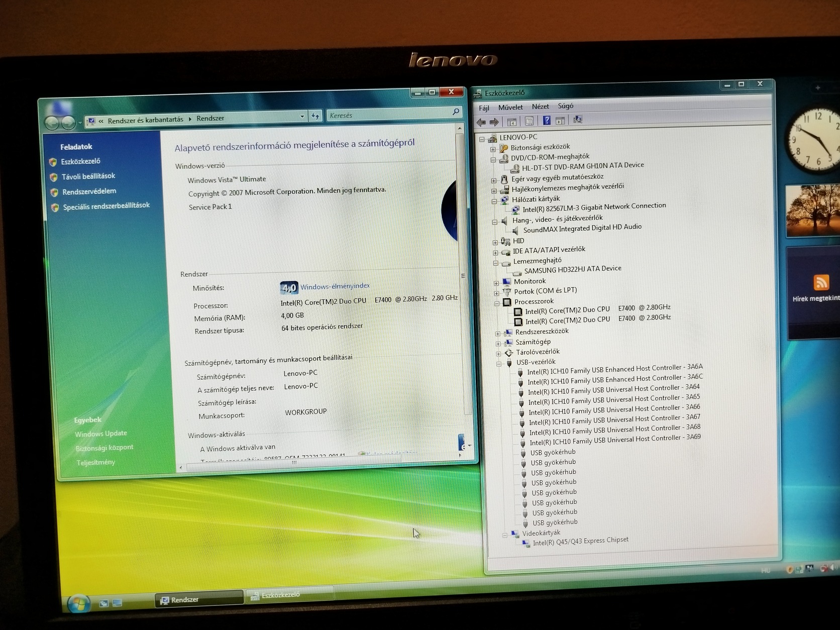Click the 4,0 Windows experience score badge

click(289, 288)
